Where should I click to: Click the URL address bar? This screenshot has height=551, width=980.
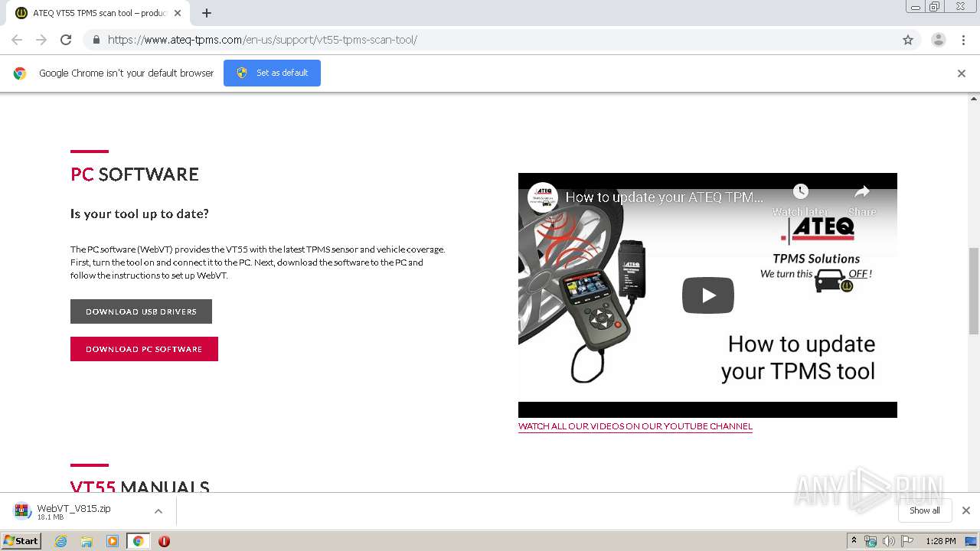[x=490, y=40]
